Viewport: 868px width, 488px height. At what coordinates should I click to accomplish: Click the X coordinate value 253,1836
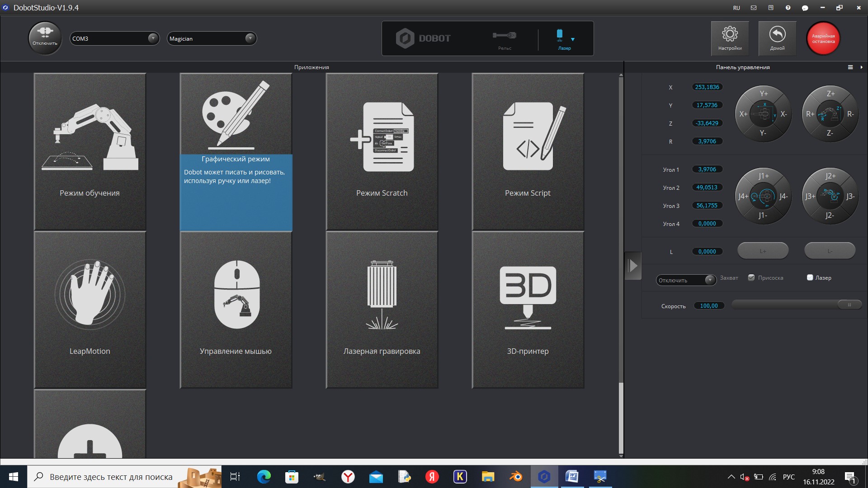point(707,87)
